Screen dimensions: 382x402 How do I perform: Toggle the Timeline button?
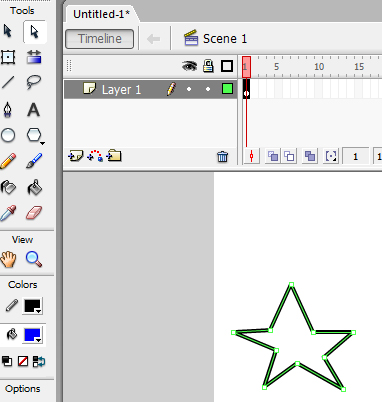[100, 39]
